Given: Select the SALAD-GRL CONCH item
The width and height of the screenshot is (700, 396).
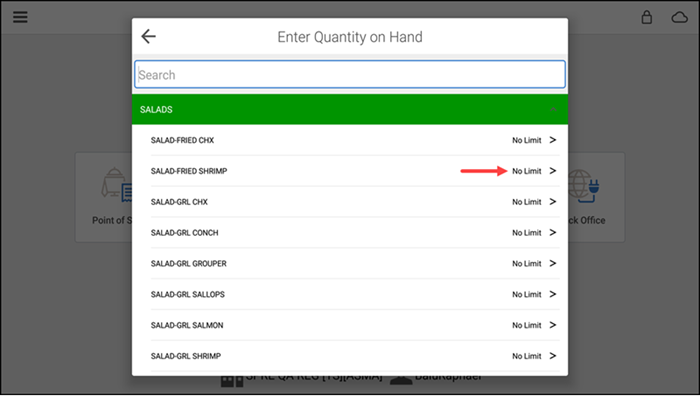Looking at the screenshot, I should [355, 233].
